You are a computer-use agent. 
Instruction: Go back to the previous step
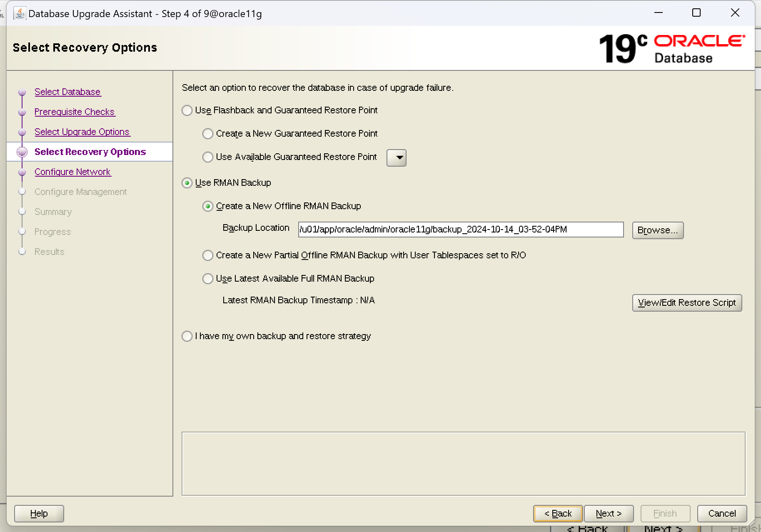click(558, 514)
